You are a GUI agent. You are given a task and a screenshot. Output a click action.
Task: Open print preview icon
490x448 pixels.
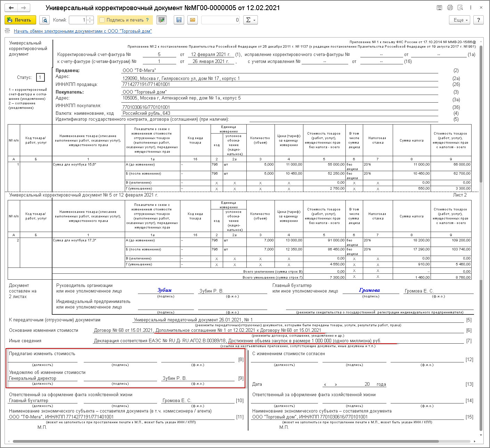[x=44, y=20]
